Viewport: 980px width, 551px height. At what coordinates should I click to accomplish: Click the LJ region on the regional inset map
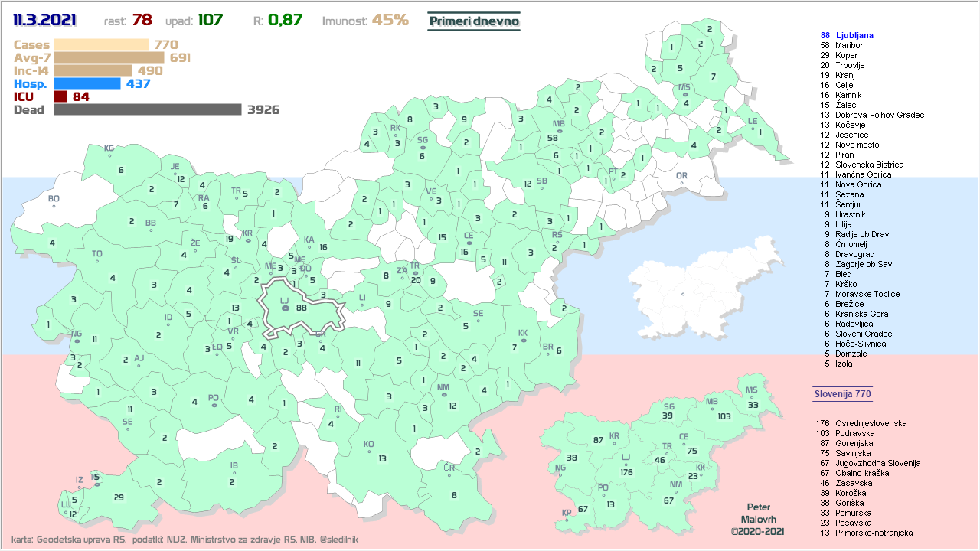(628, 467)
